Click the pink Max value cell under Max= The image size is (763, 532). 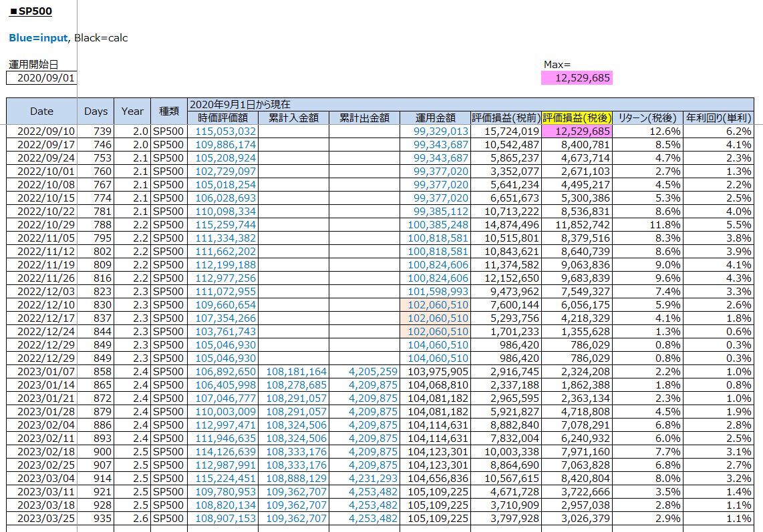576,78
